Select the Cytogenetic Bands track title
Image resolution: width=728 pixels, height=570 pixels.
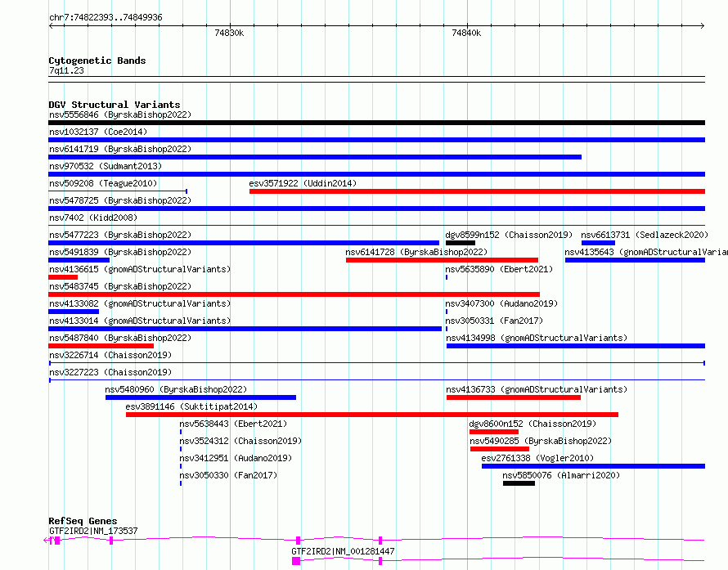point(97,61)
